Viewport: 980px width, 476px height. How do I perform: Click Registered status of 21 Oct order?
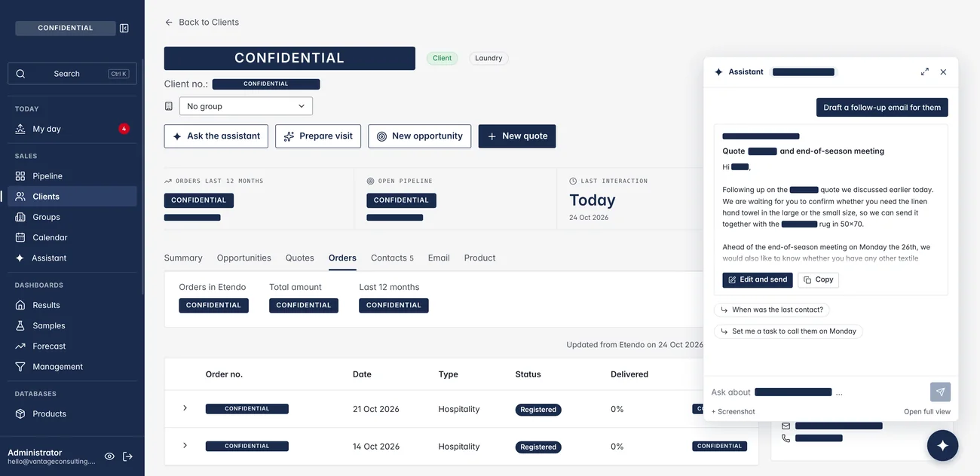pyautogui.click(x=538, y=410)
